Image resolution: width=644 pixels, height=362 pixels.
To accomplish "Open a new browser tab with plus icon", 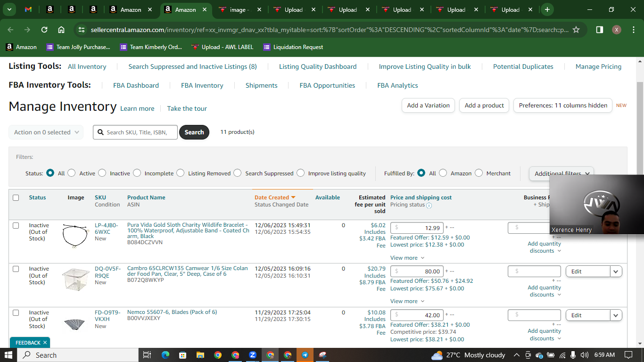I will pos(547,9).
